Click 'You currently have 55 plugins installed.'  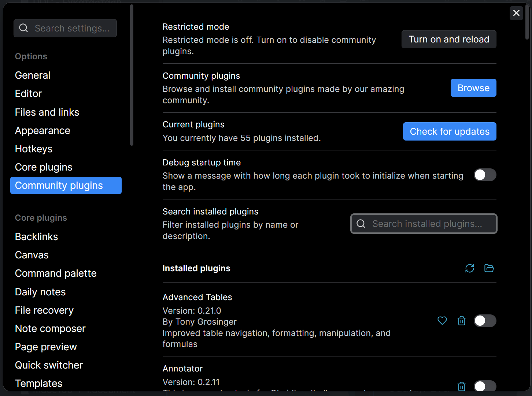[241, 138]
